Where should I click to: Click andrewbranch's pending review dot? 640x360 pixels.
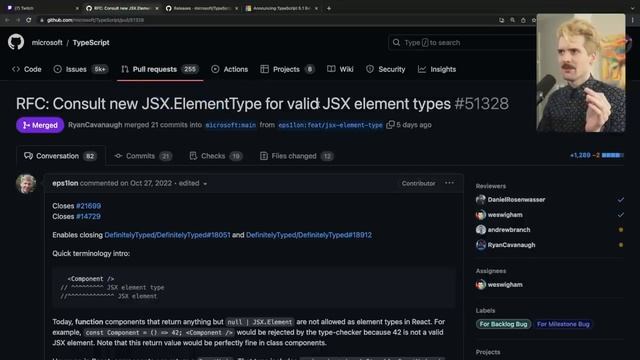point(621,230)
